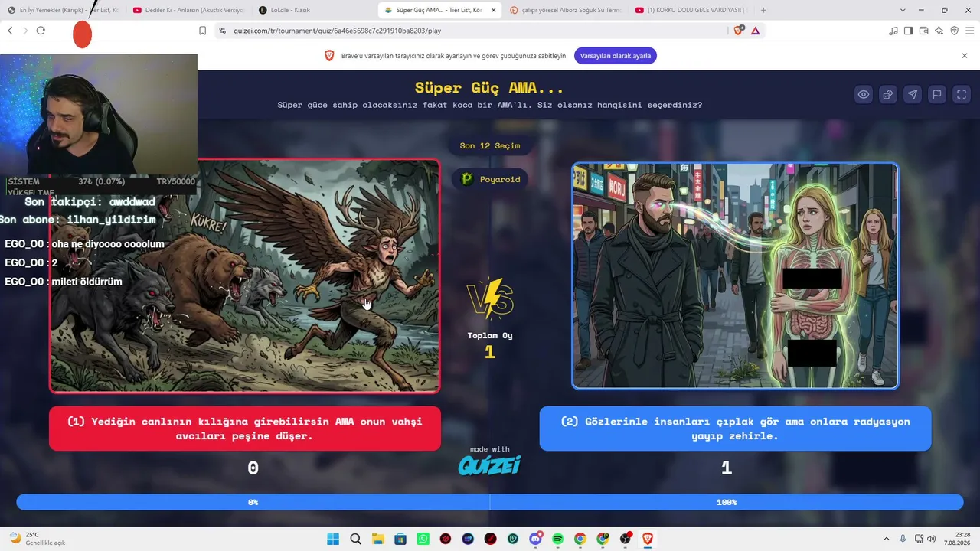Open Windows Start menu
This screenshot has width=980, height=551.
(333, 539)
